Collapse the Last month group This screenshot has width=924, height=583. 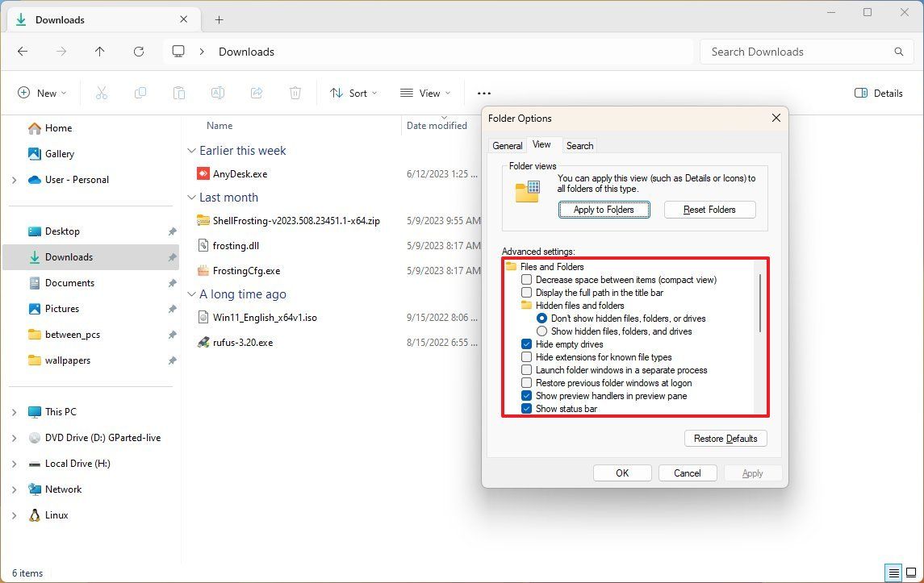click(191, 197)
